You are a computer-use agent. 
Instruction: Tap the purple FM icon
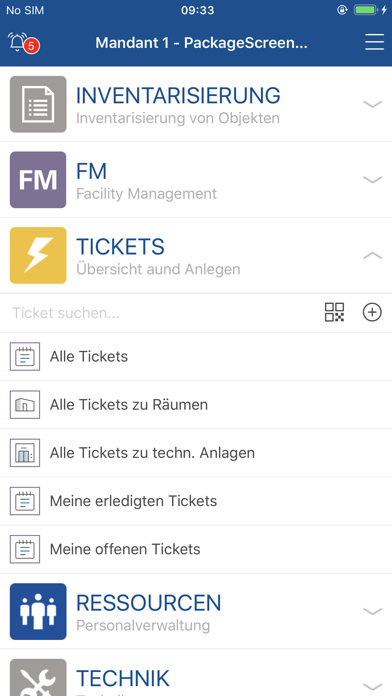click(38, 180)
